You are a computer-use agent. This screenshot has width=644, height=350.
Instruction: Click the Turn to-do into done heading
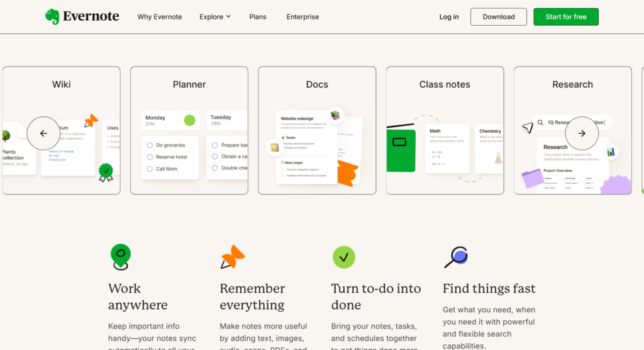coord(376,296)
